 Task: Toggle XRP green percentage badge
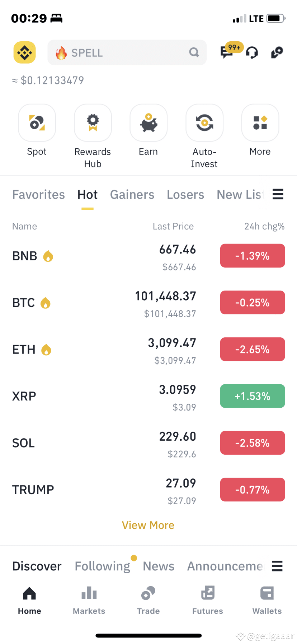pyautogui.click(x=253, y=396)
